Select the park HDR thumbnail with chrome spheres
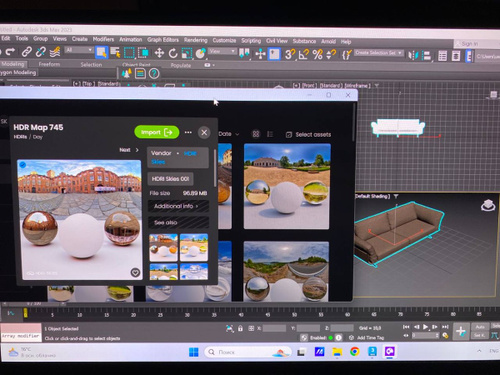The height and width of the screenshot is (375, 500). (287, 186)
